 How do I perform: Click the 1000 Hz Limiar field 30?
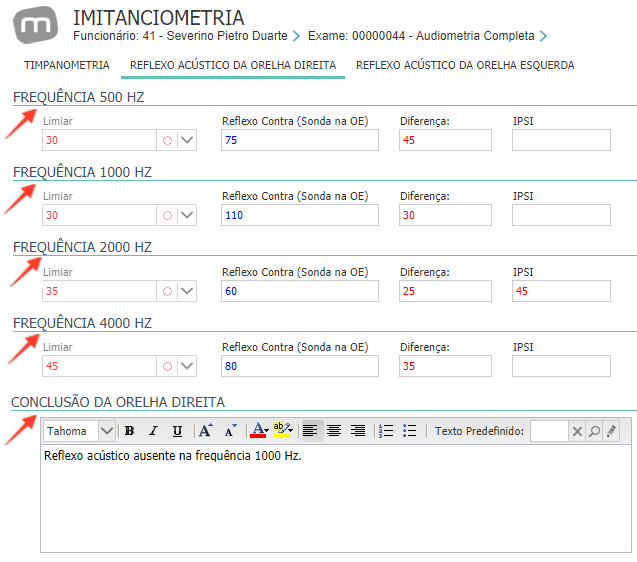pos(99,215)
